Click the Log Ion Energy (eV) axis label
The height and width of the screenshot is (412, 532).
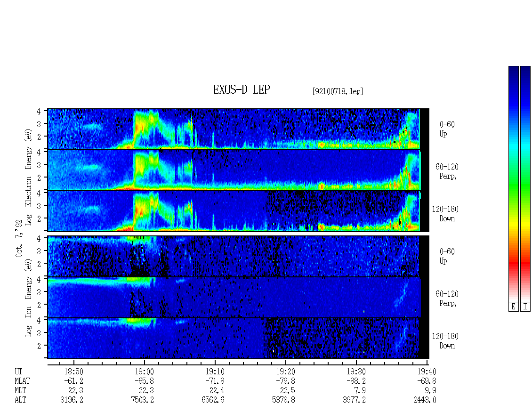[x=29, y=298]
